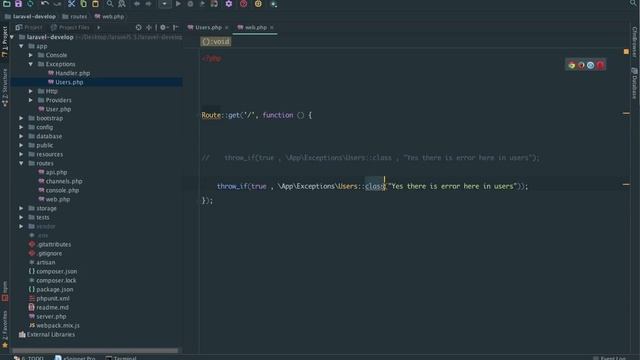Collapse the laravel-develop root node
Screen dimensions: 640x360
click(12, 37)
